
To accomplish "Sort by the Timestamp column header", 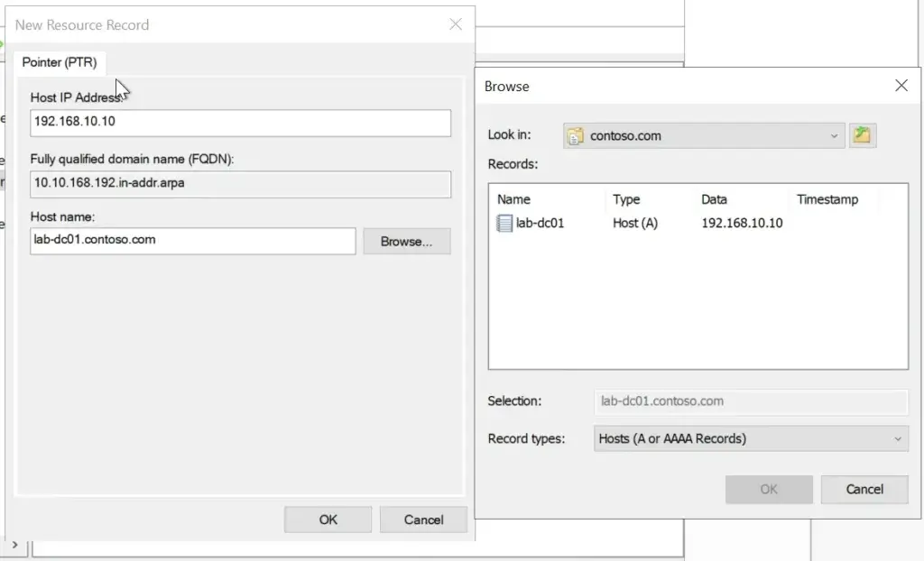I will tap(827, 199).
